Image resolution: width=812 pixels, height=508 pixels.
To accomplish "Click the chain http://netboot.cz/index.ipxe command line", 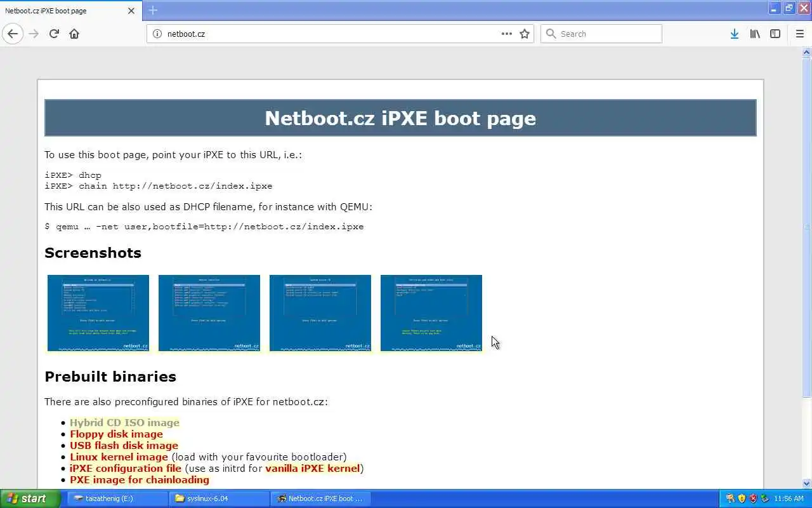I will 159,186.
